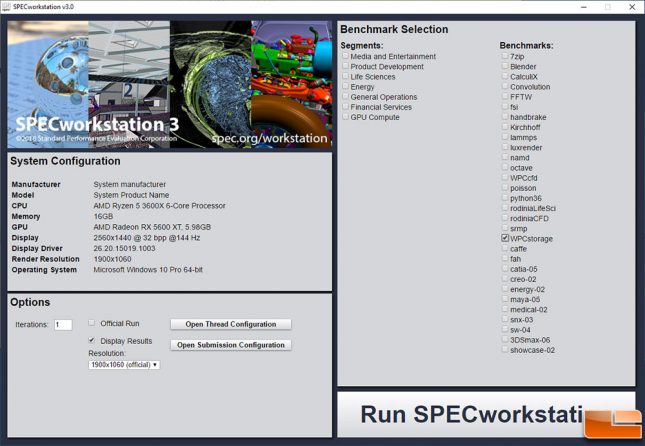The height and width of the screenshot is (446, 645).
Task: Toggle the FFTW benchmark
Action: (x=505, y=96)
